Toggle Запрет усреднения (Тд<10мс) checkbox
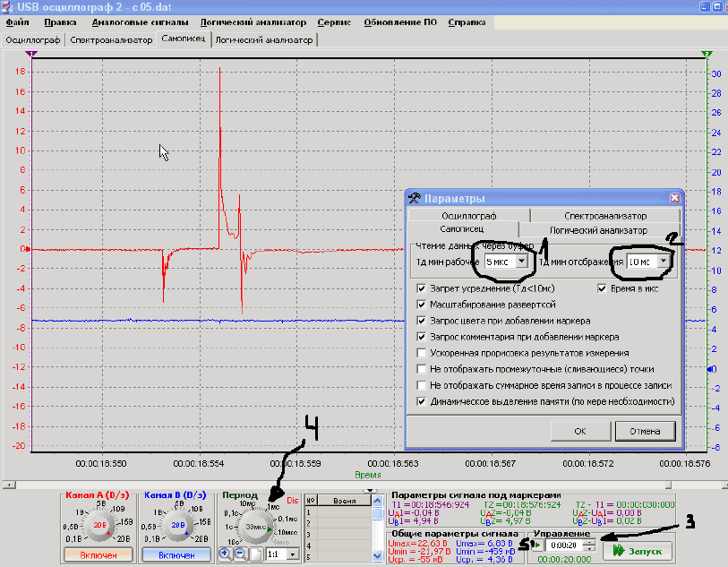 [422, 288]
